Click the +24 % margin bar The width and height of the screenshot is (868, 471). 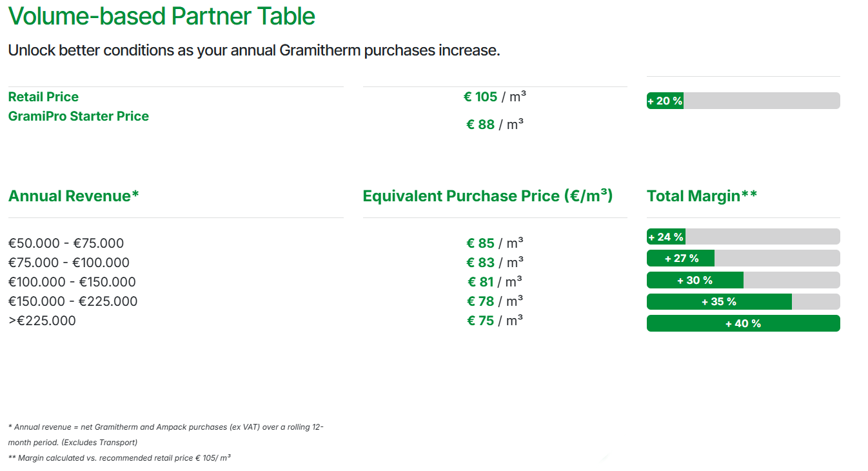coord(743,237)
